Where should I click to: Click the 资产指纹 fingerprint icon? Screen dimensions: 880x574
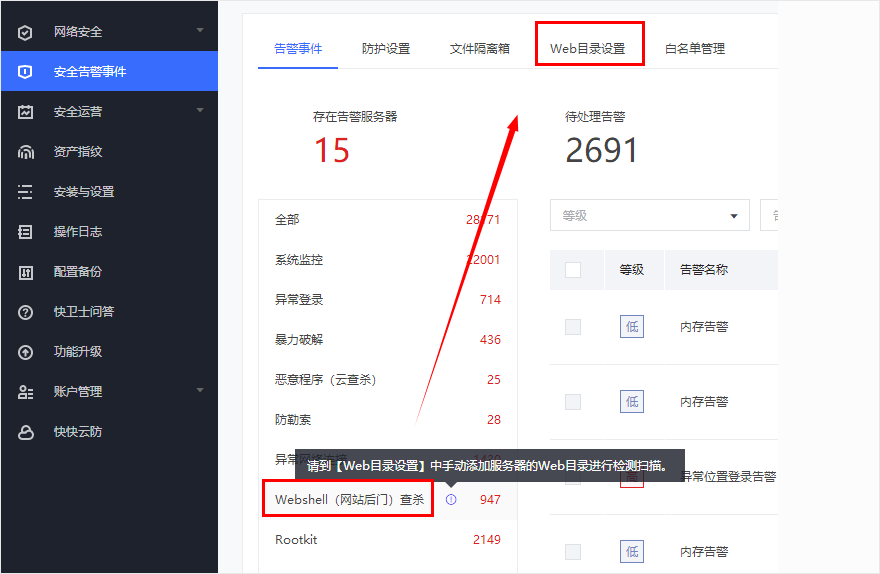[26, 152]
